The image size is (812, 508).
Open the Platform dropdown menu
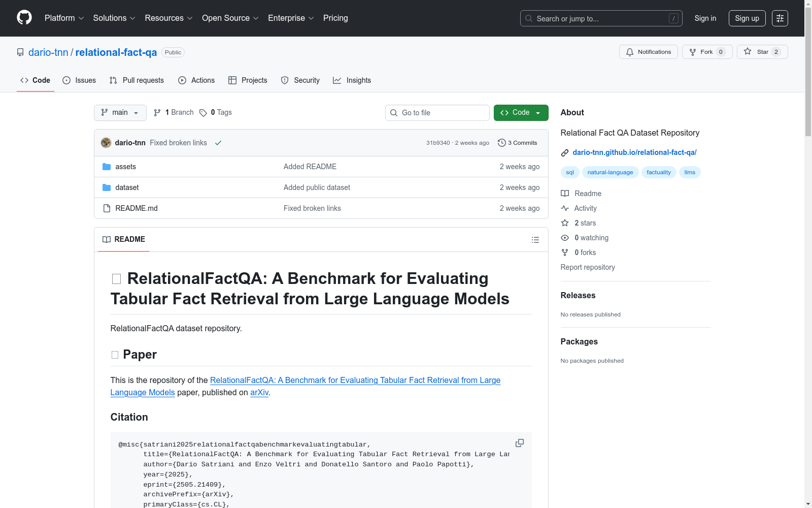point(64,18)
